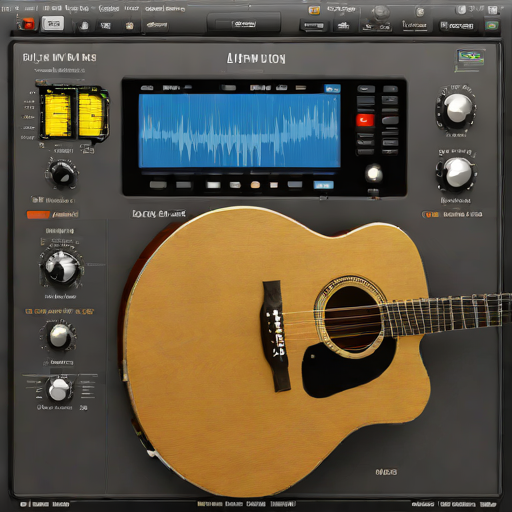Toggle the orange button below the waveform
The image size is (512, 512).
pos(255,184)
